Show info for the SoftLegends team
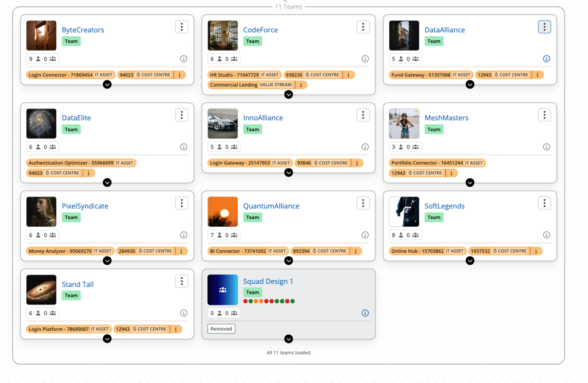Viewport: 588px width, 383px height. point(547,235)
